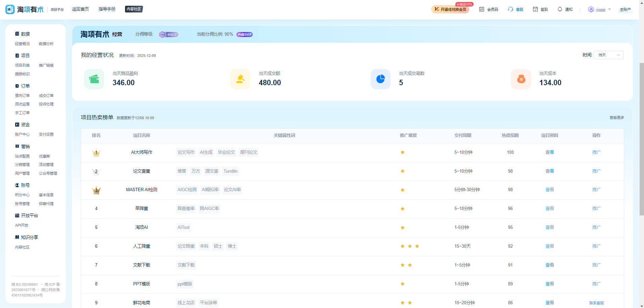Select the 数据 sidebar section icon
Image resolution: width=644 pixels, height=308 pixels.
(17, 34)
